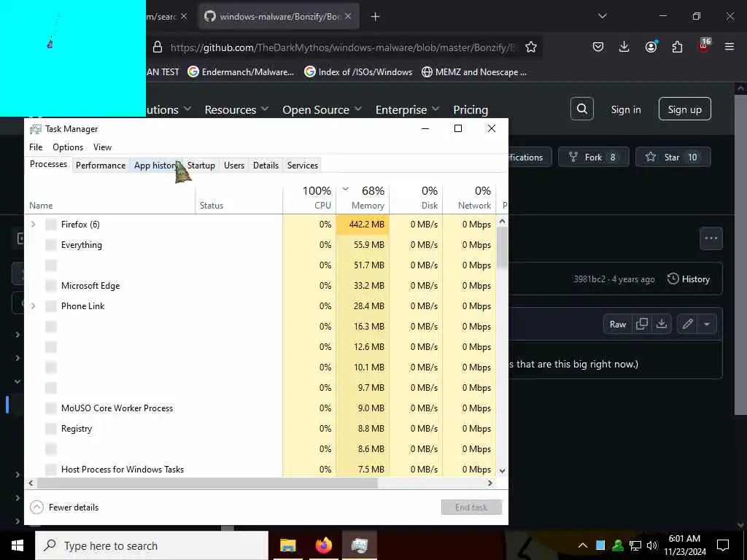Select the Processes tab
747x560 pixels.
(48, 164)
